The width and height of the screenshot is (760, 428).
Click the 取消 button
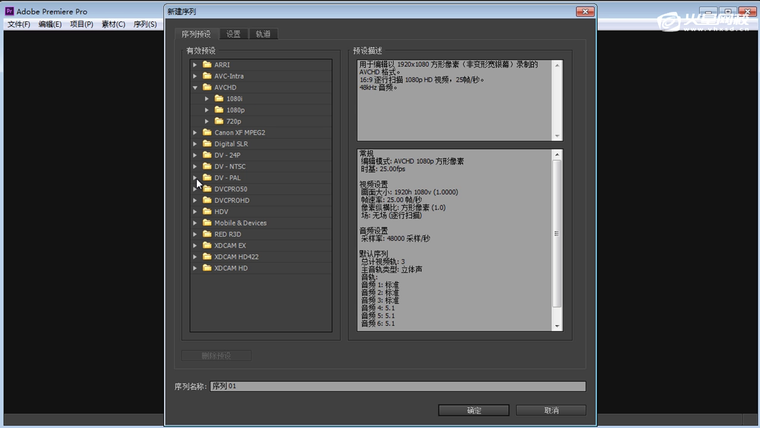click(x=551, y=410)
